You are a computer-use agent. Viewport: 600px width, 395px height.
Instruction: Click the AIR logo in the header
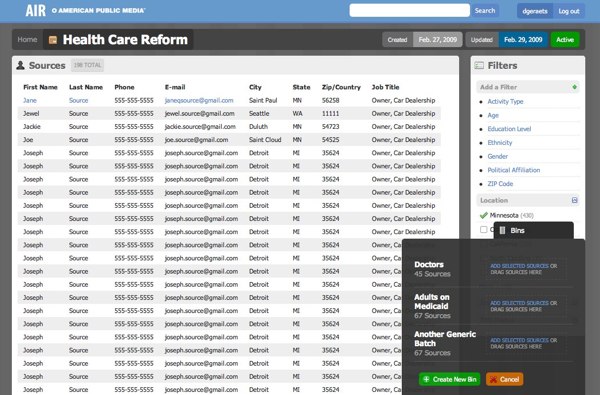[x=36, y=10]
